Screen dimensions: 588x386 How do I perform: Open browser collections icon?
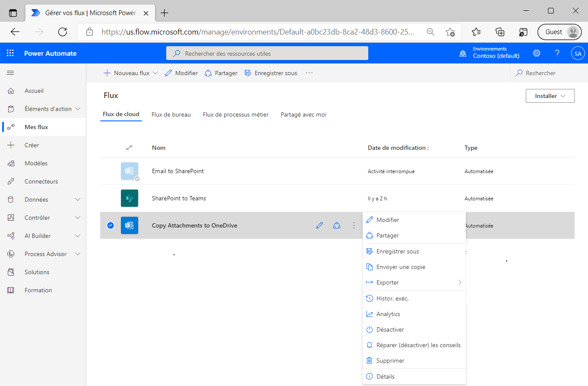(x=500, y=32)
